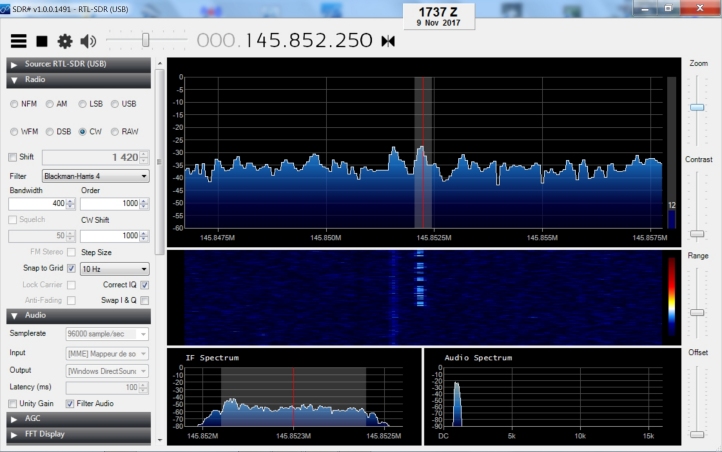Image resolution: width=722 pixels, height=452 pixels.
Task: Expand the Source: RTL-SDR (USB) section
Action: [78, 64]
